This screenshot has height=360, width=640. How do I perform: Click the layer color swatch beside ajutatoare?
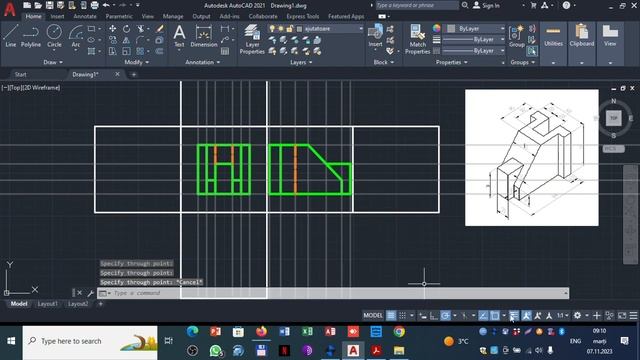[299, 29]
